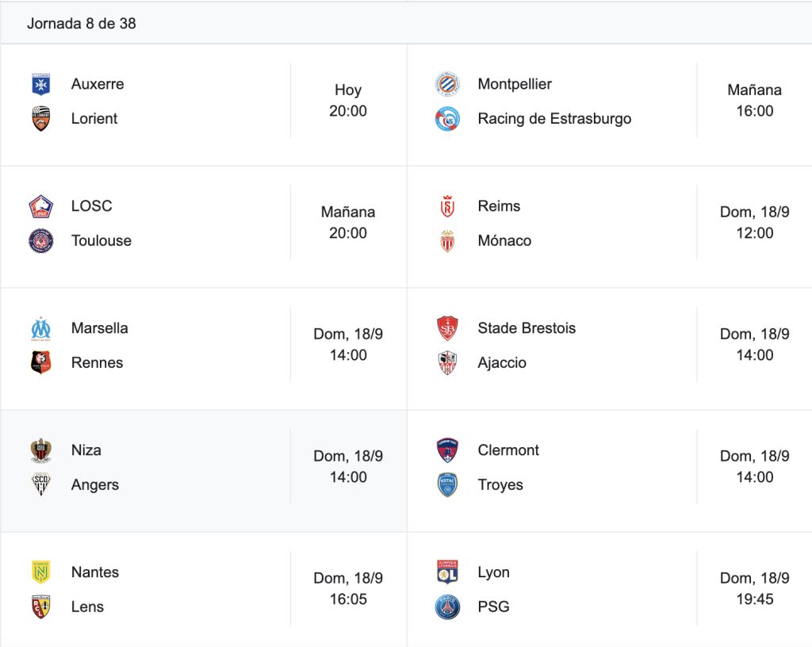
Task: Open the Clermont team name
Action: click(x=508, y=450)
